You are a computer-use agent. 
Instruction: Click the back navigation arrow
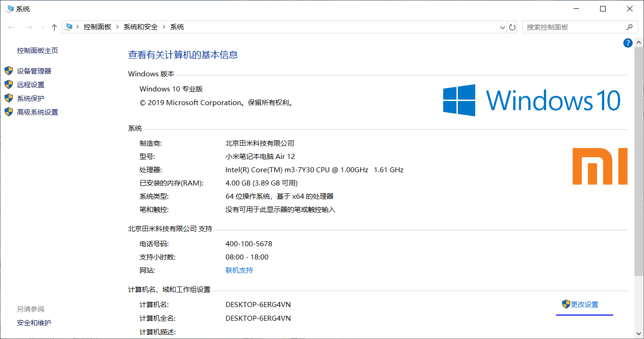pos(12,27)
